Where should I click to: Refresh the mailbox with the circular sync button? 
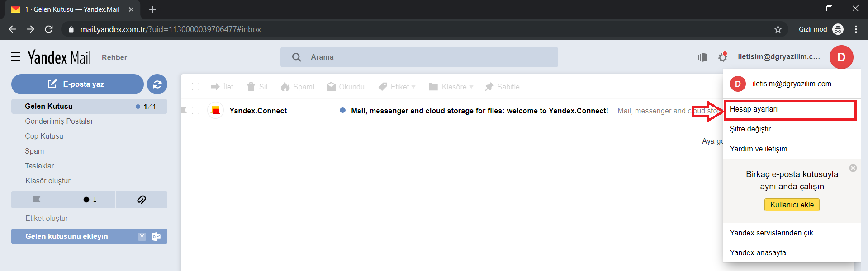click(x=157, y=84)
